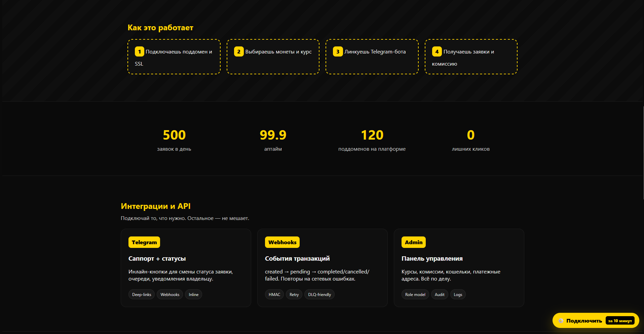The image size is (644, 334).
Task: Click the step number 3 badge
Action: (x=338, y=51)
